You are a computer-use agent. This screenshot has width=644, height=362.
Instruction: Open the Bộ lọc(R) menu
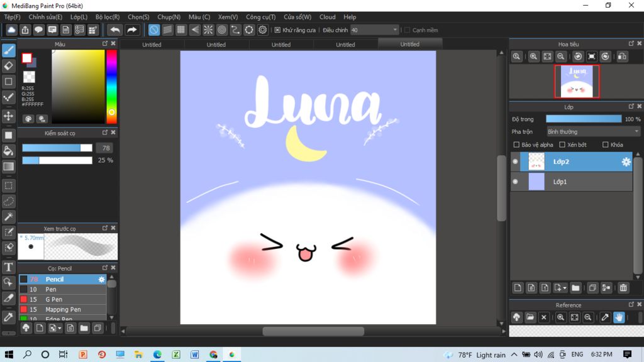point(108,17)
